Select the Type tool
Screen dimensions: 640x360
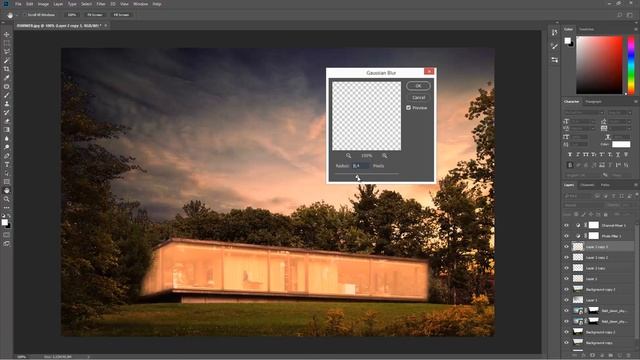(7, 164)
